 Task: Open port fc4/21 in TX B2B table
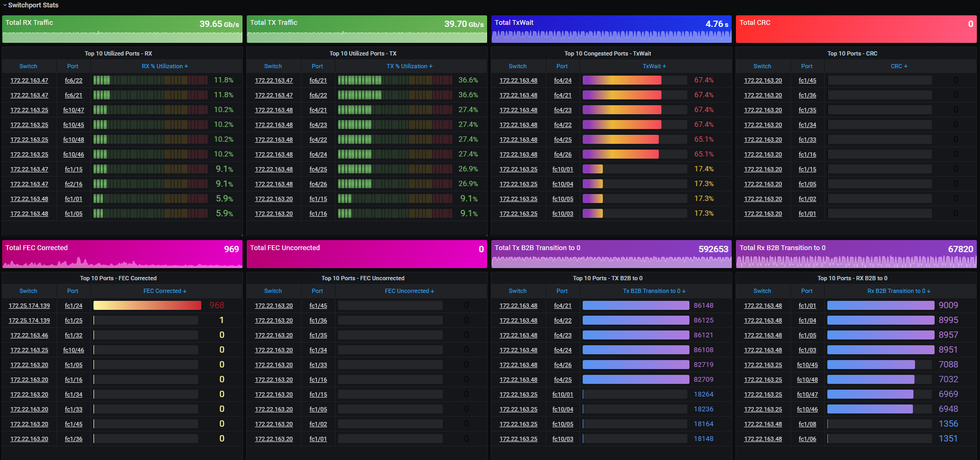tap(563, 306)
